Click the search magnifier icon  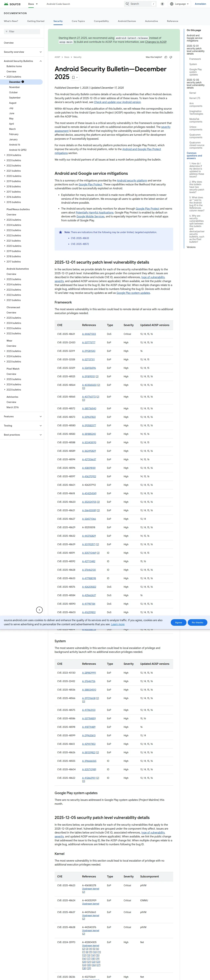pos(127,4)
